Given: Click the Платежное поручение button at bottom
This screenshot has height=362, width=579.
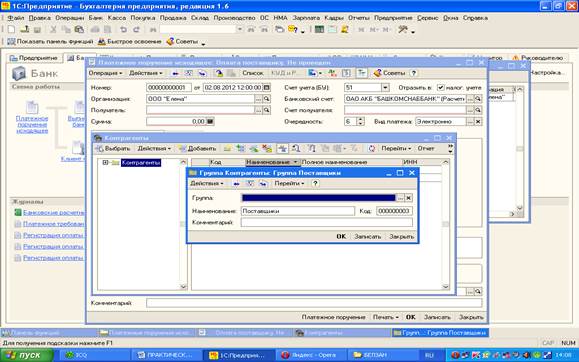Looking at the screenshot, I should pos(333,317).
